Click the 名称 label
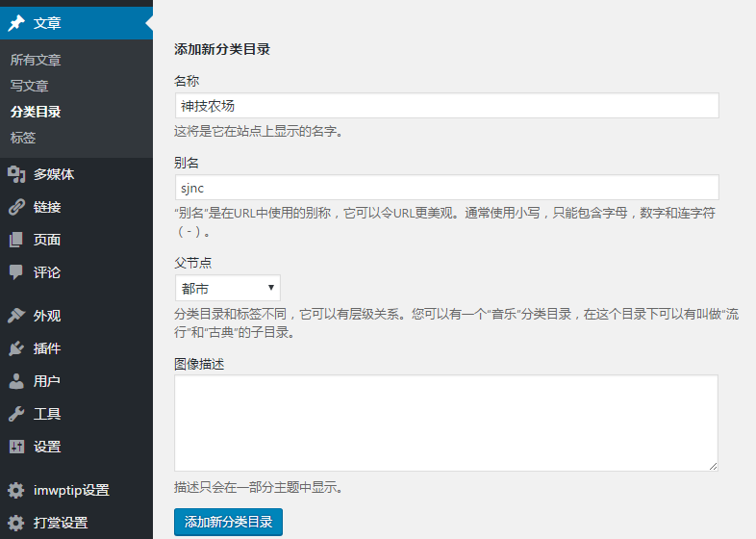This screenshot has width=756, height=539. click(x=187, y=81)
